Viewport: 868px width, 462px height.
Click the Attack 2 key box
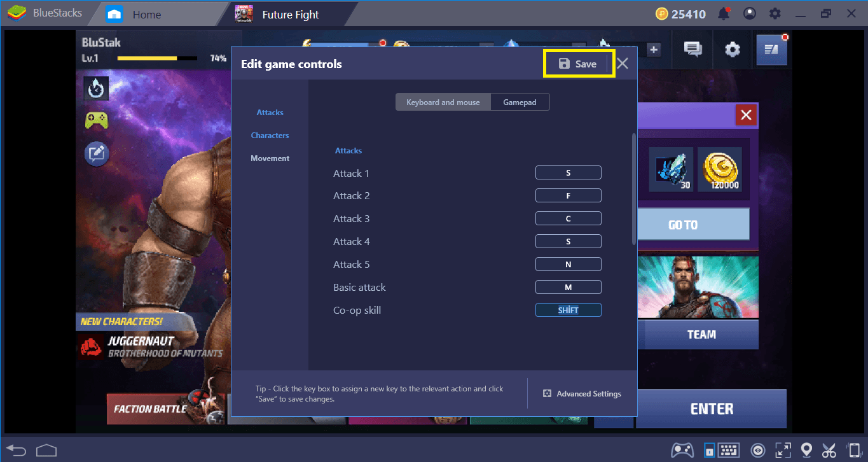568,196
